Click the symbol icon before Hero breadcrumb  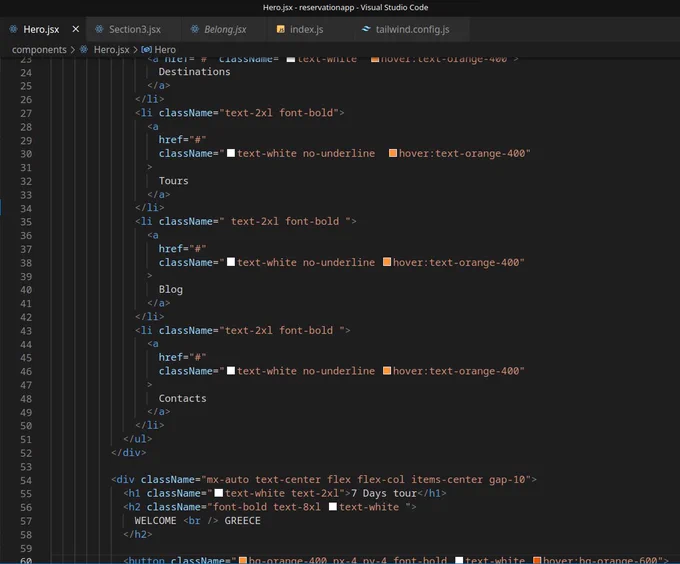(146, 50)
